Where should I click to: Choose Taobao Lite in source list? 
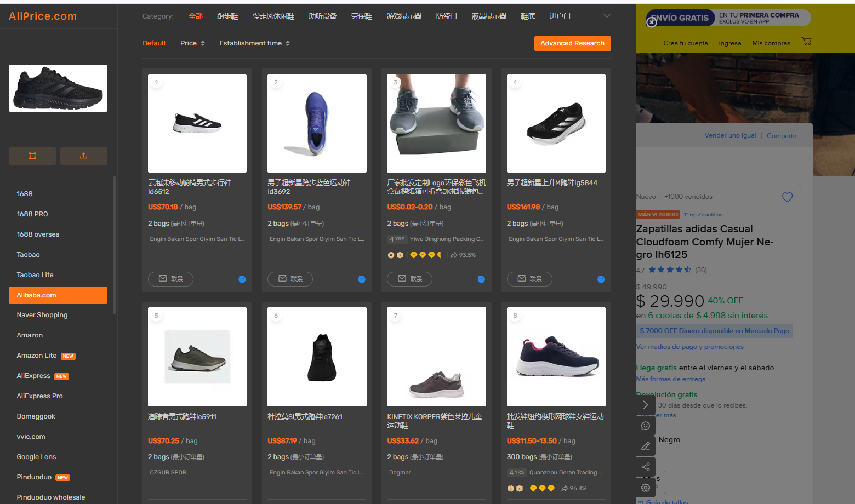coord(58,275)
